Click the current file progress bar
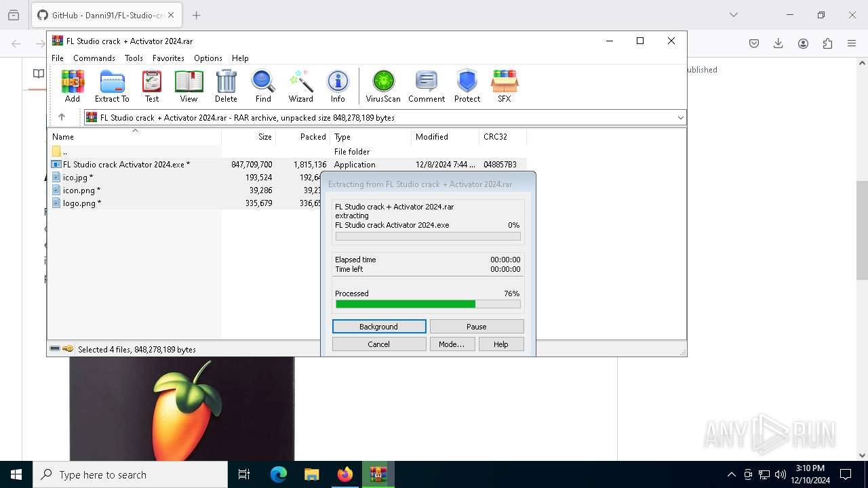The height and width of the screenshot is (488, 868). coord(428,237)
